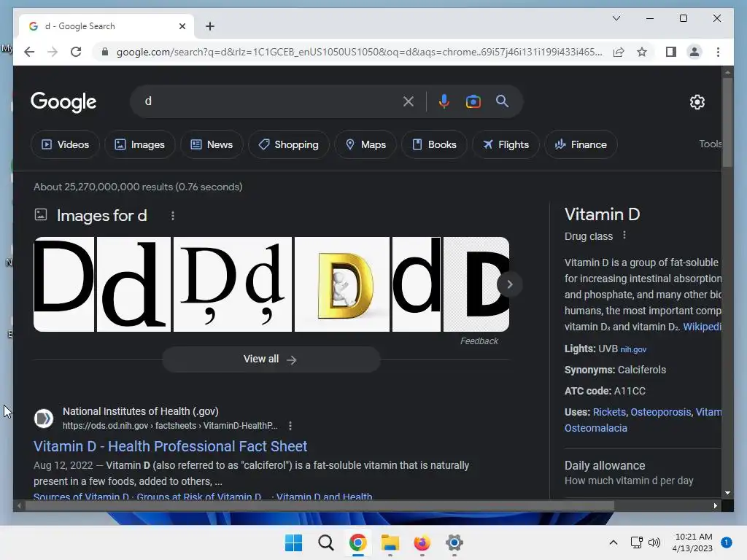Screen dimensions: 747x560
Task: Click the NIH site favicon
Action: pos(43,419)
